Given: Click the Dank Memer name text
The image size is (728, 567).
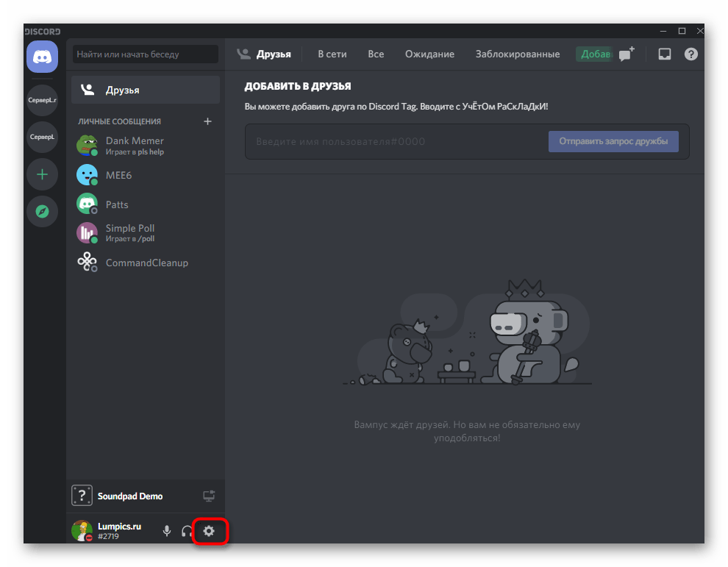Looking at the screenshot, I should tap(135, 140).
